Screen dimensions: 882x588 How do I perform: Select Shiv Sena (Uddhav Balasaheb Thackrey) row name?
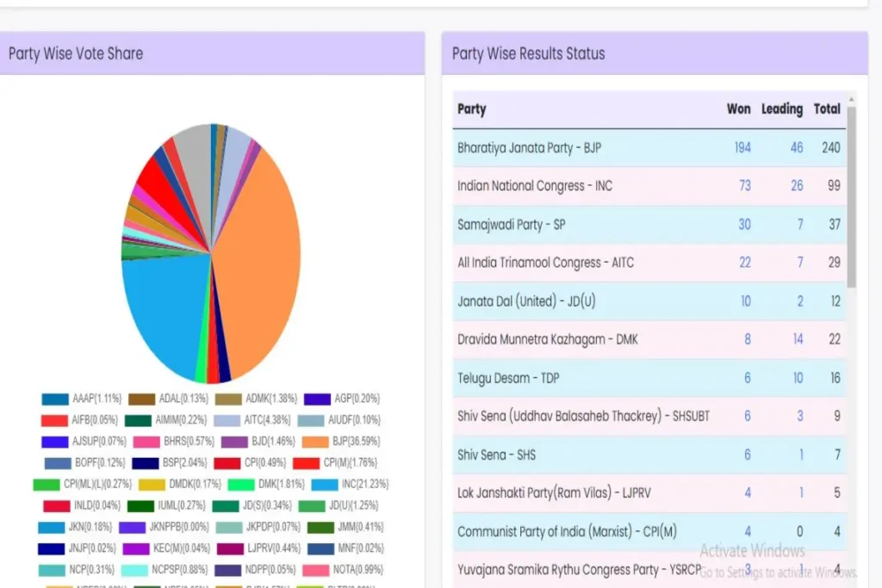tap(583, 417)
